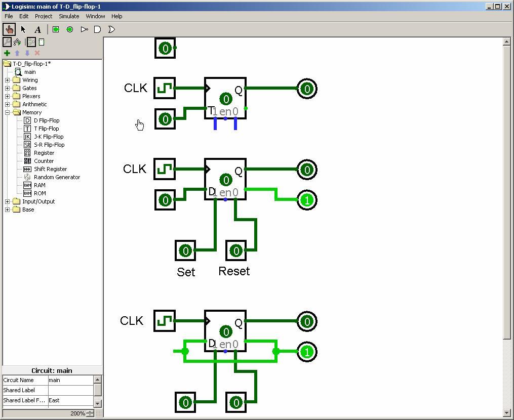Screen dimensions: 514x420
Task: Toggle the T input pin of T flip-flop
Action: [x=165, y=119]
